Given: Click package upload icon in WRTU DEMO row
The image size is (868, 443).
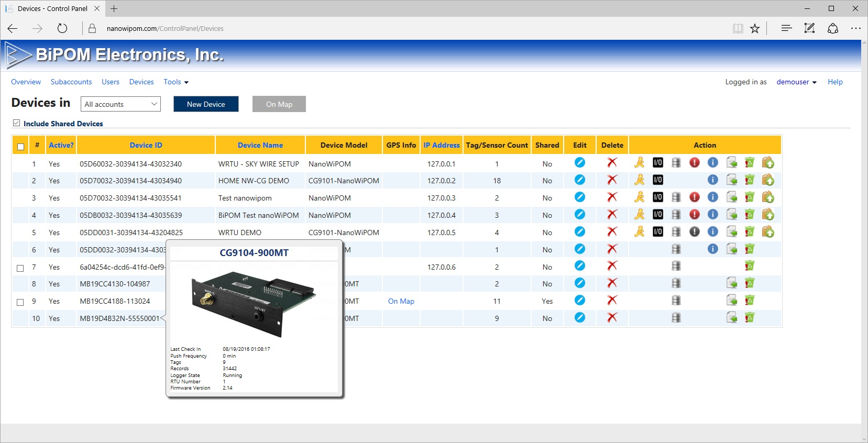Looking at the screenshot, I should 768,232.
